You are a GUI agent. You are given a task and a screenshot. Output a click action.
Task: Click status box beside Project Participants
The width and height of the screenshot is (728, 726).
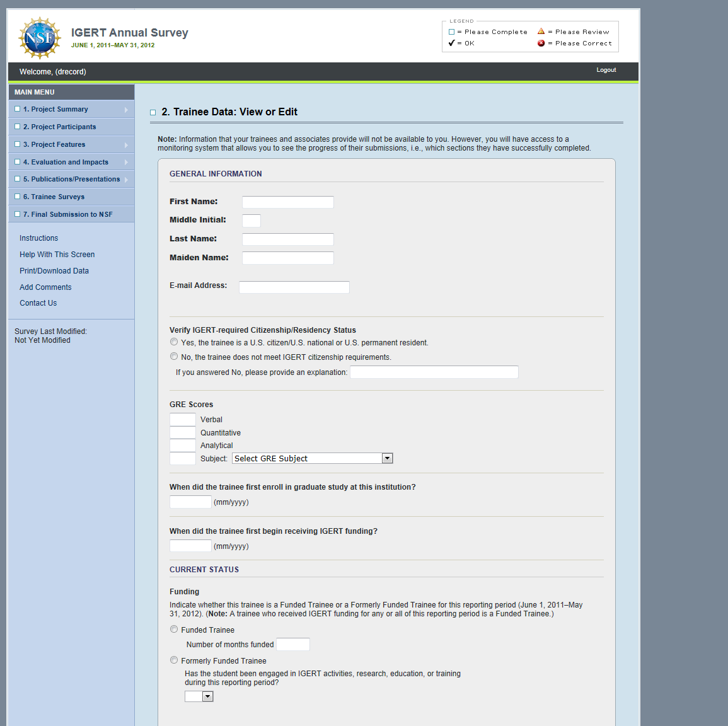click(18, 127)
